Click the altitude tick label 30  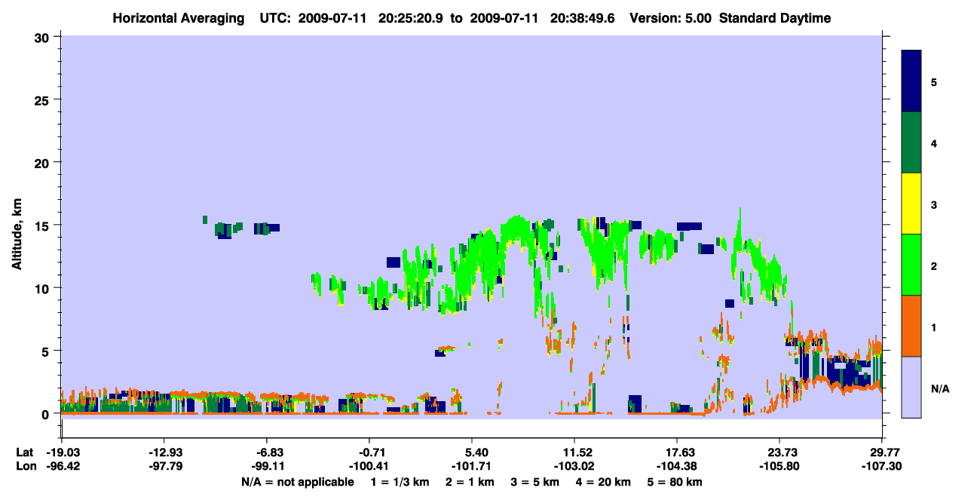[x=44, y=36]
